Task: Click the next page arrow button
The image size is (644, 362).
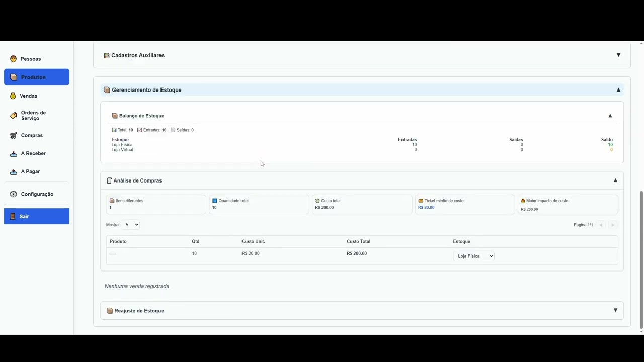Action: pyautogui.click(x=613, y=225)
